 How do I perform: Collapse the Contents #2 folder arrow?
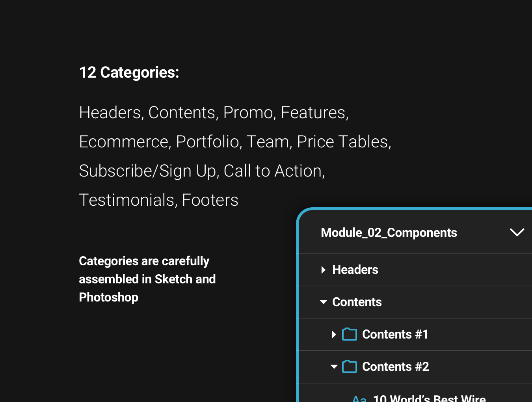pos(334,367)
